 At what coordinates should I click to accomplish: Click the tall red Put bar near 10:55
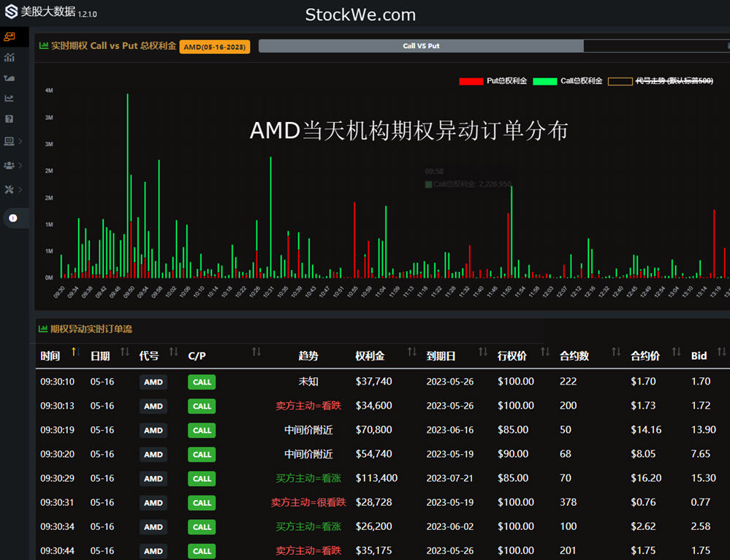click(x=354, y=240)
